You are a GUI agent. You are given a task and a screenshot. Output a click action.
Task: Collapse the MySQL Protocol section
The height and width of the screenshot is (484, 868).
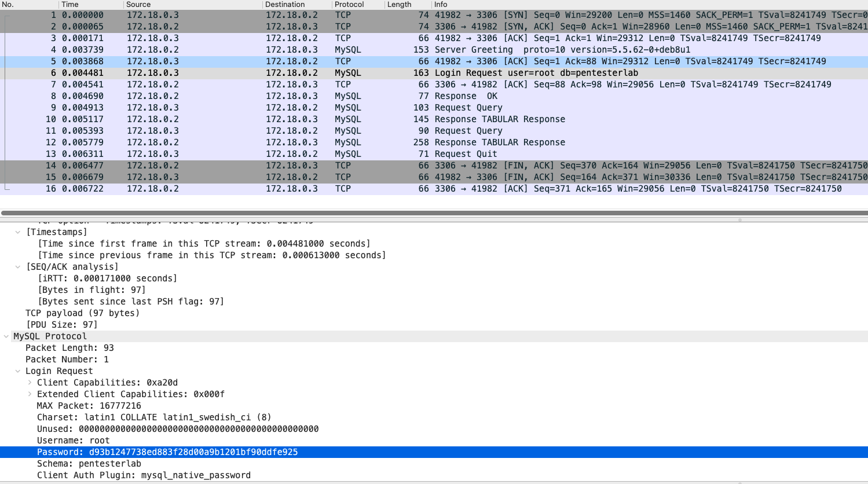[6, 336]
